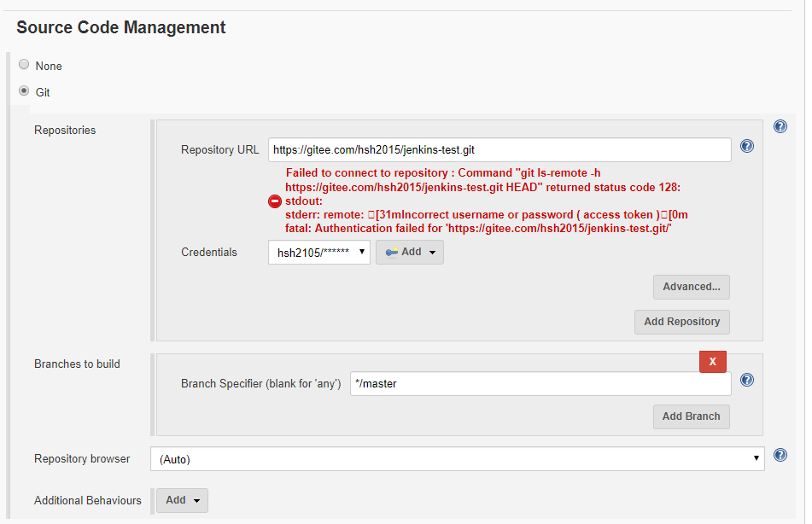812x524 pixels.
Task: Expand the credentials Add dropdown arrow
Action: (432, 253)
